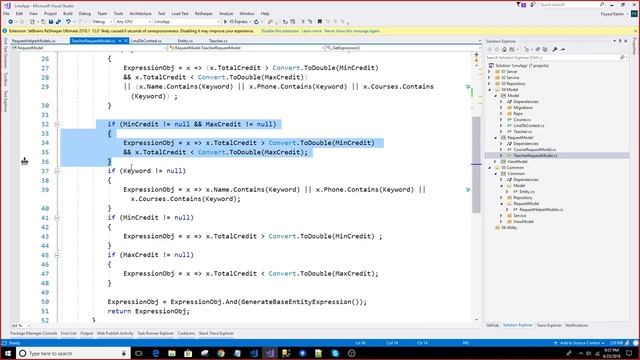The width and height of the screenshot is (640, 360).
Task: Open the Error List tab
Action: (69, 333)
